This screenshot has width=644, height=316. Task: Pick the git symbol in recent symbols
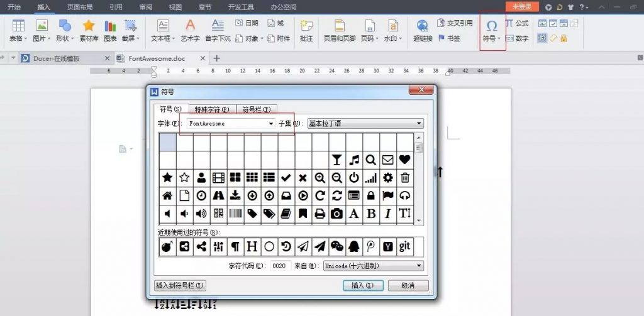click(x=404, y=246)
